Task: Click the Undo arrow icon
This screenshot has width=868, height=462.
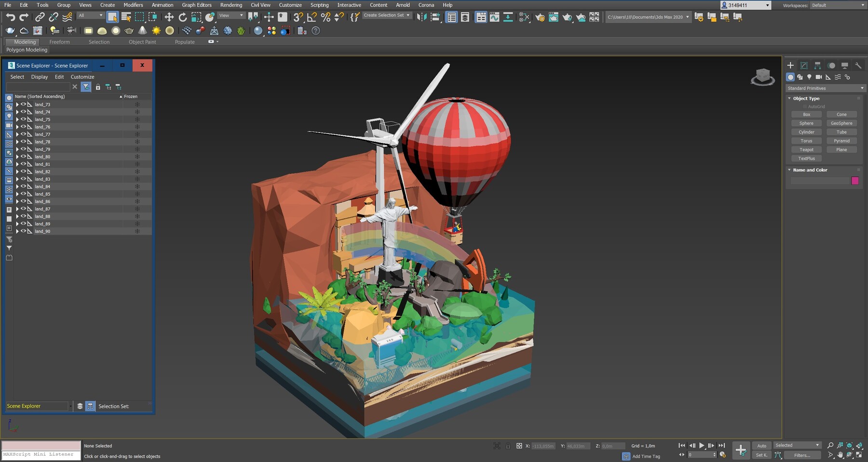Action: (x=10, y=17)
